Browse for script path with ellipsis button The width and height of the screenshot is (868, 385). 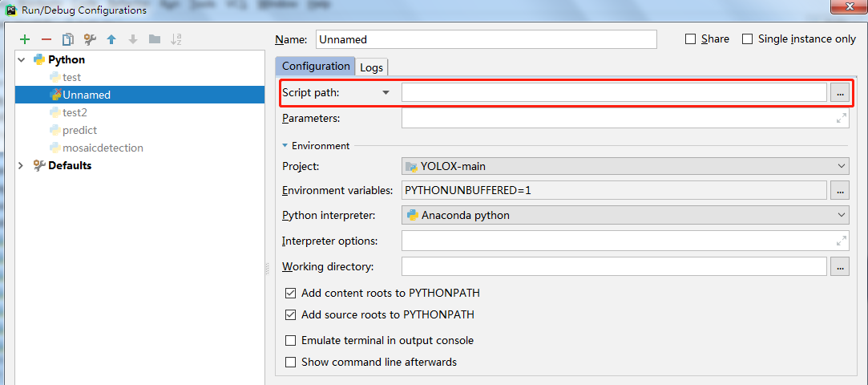tap(840, 92)
